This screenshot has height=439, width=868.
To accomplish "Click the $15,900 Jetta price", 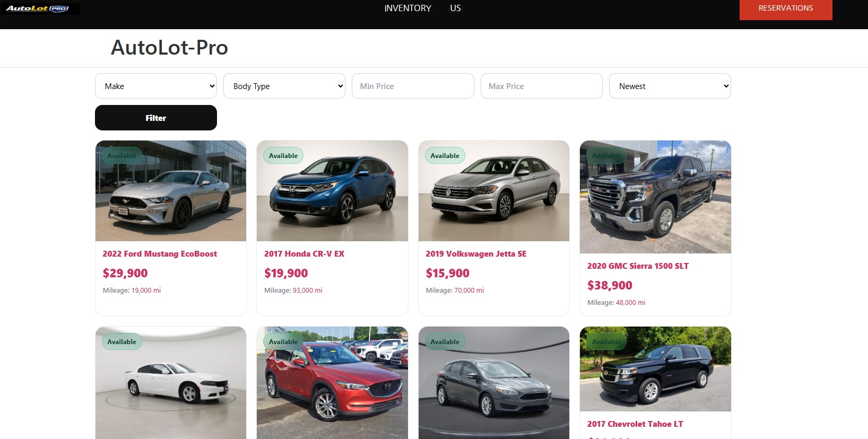I will 447,273.
